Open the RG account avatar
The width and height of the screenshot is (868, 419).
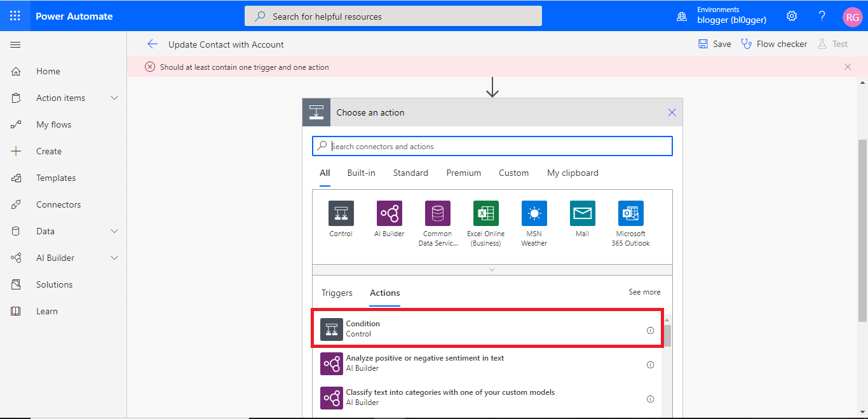coord(852,17)
